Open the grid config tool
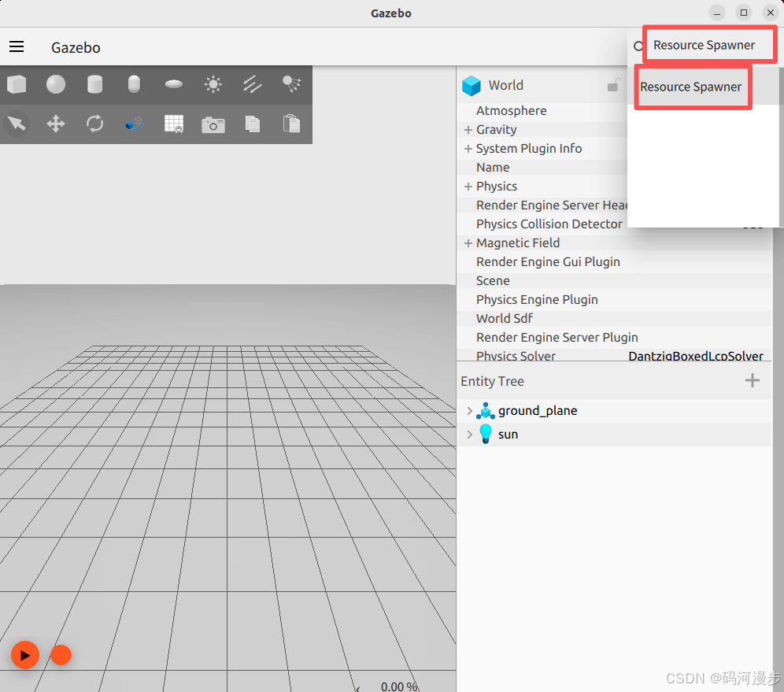Viewport: 784px width, 692px height. tap(173, 124)
